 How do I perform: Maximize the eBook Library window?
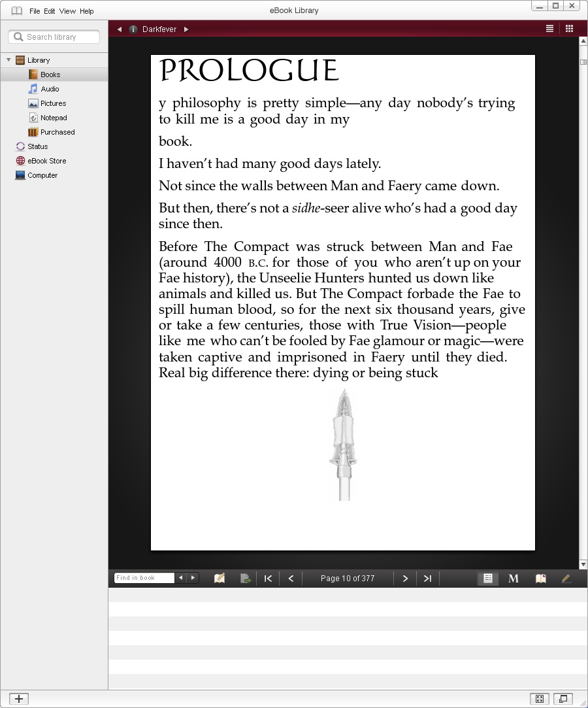point(555,6)
